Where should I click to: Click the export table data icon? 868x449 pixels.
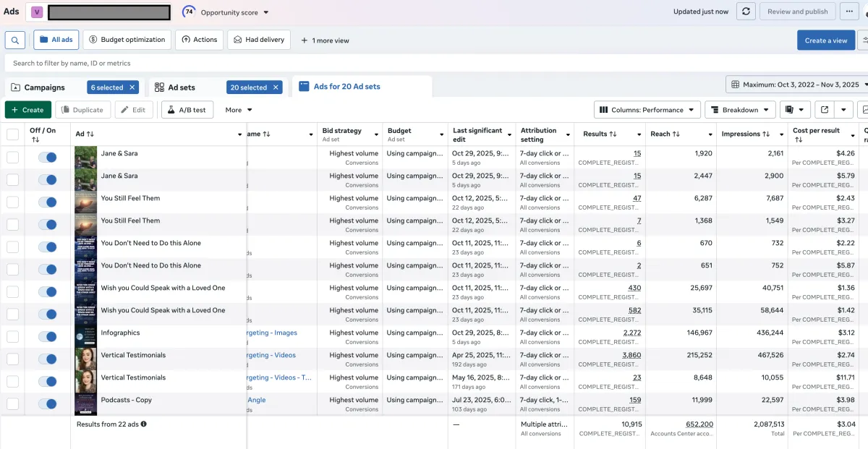[x=824, y=110]
